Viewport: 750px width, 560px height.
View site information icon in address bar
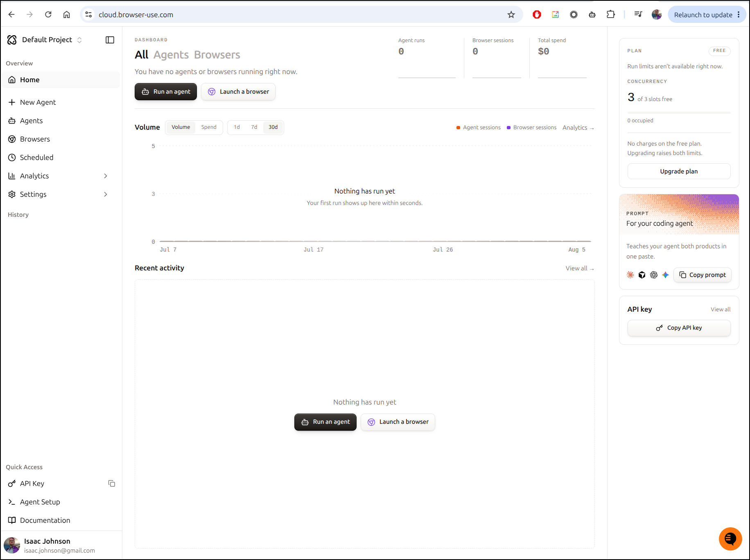(88, 15)
